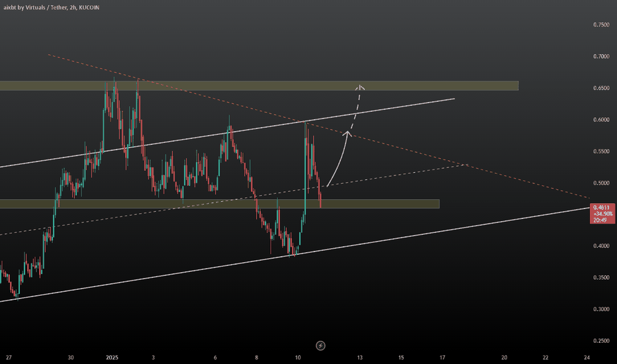617x364 pixels.
Task: Click the 0.2500 price axis label
Action: tap(601, 341)
